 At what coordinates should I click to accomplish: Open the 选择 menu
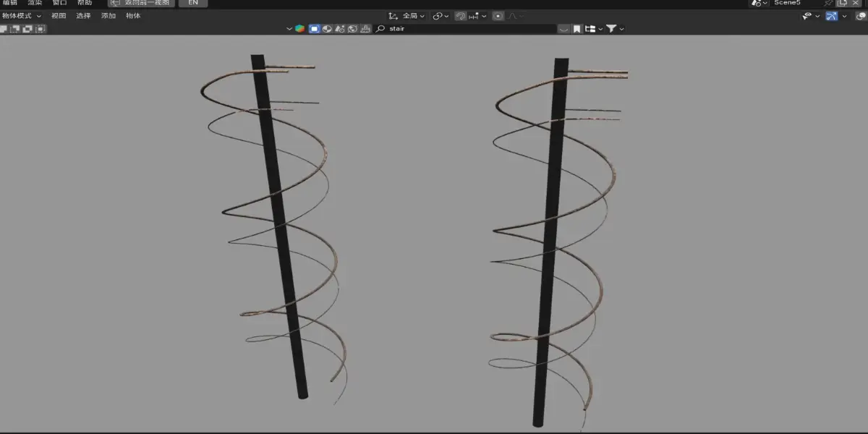click(83, 16)
